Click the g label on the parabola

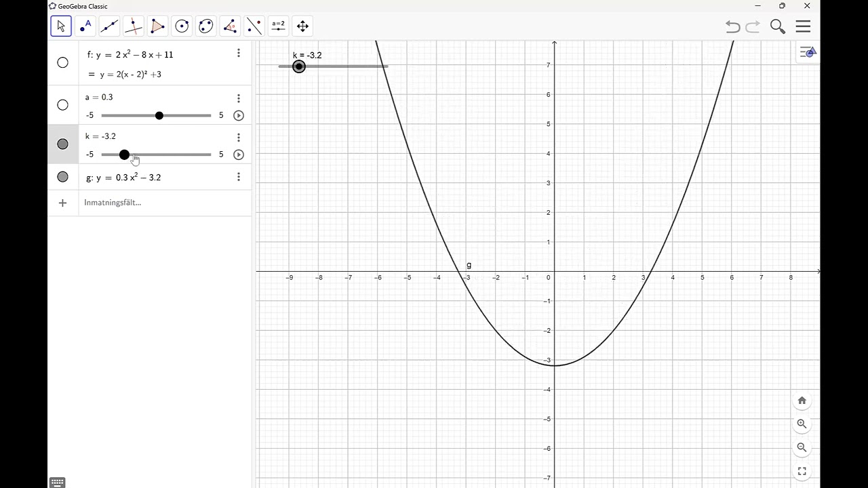469,265
